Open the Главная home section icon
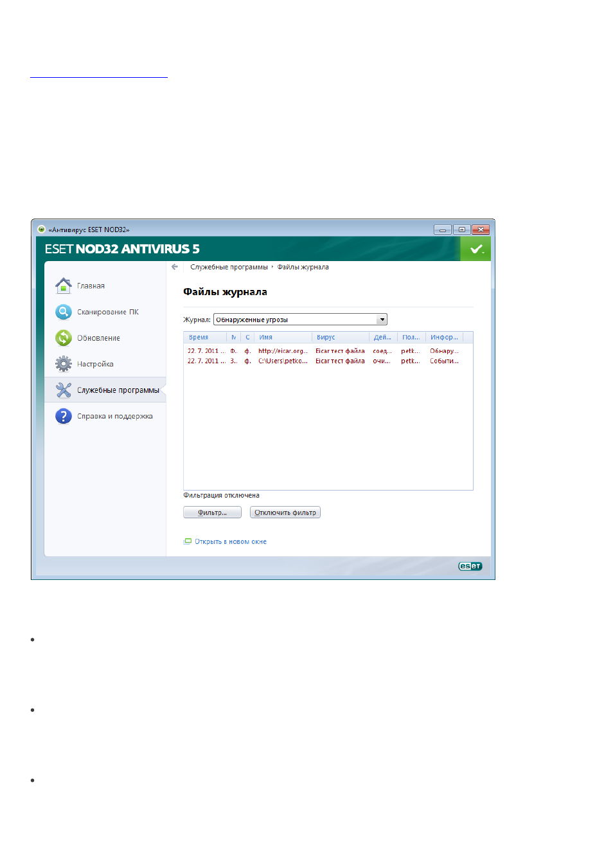The image size is (613, 868). tap(63, 285)
